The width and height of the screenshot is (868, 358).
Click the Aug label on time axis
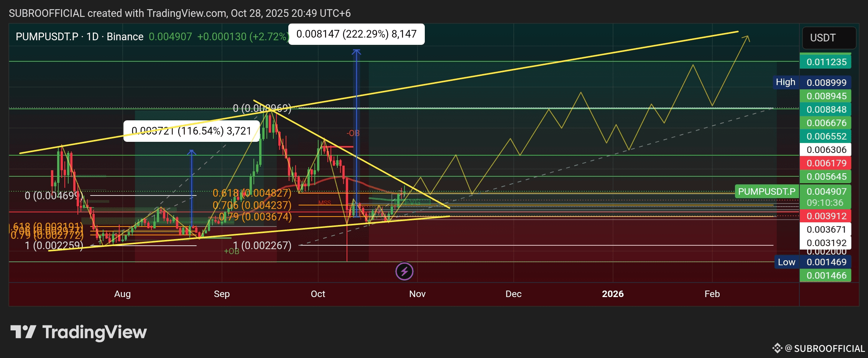click(122, 294)
